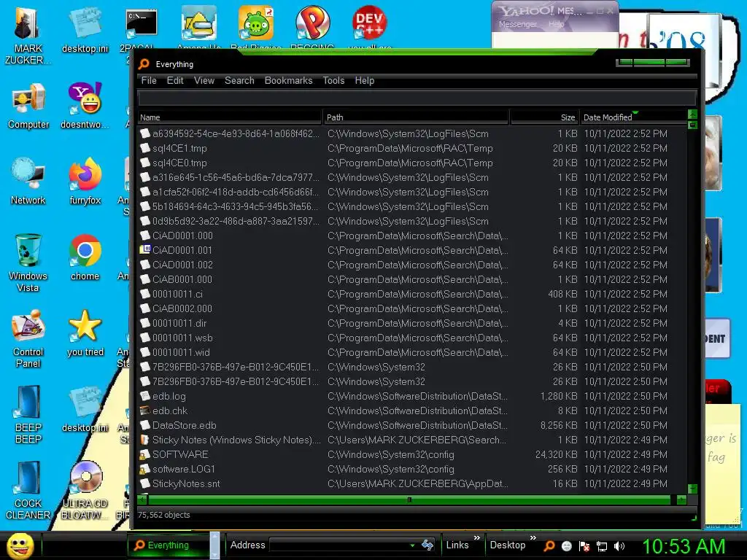
Task: Click the volume speaker tray icon
Action: pyautogui.click(x=619, y=546)
